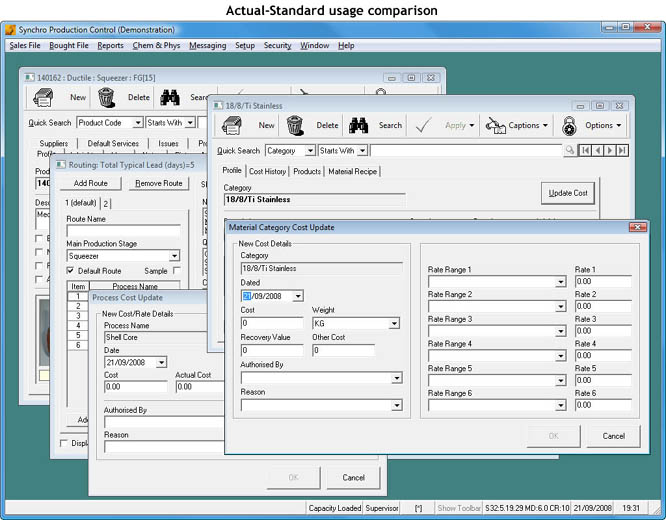Click New icon in 140162 Ductile window

click(43, 98)
